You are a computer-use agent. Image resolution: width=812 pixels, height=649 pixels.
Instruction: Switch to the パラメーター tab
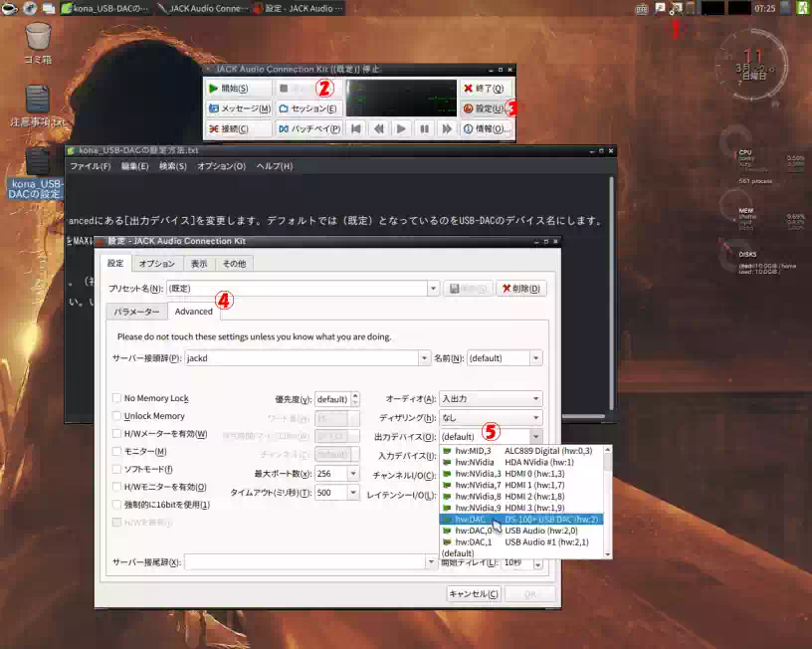coord(136,312)
